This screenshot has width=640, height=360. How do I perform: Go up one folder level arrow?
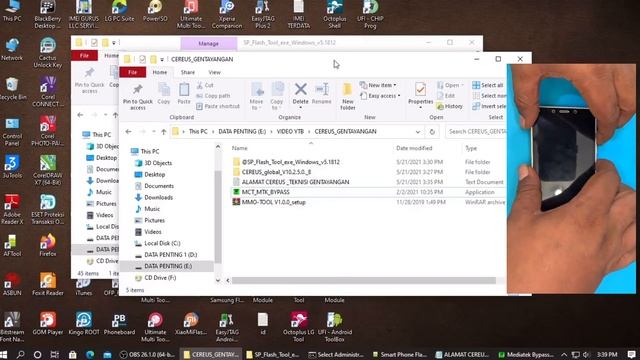pyautogui.click(x=164, y=132)
